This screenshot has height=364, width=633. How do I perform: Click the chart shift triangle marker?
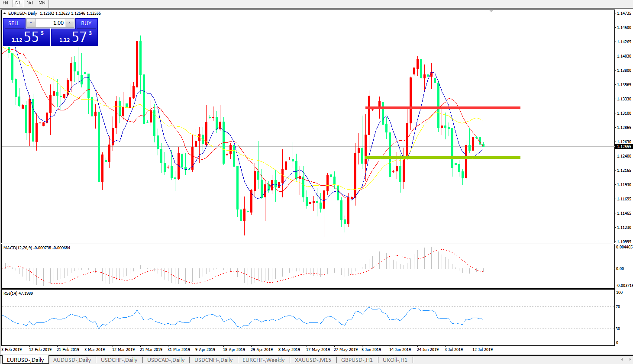pos(491,11)
